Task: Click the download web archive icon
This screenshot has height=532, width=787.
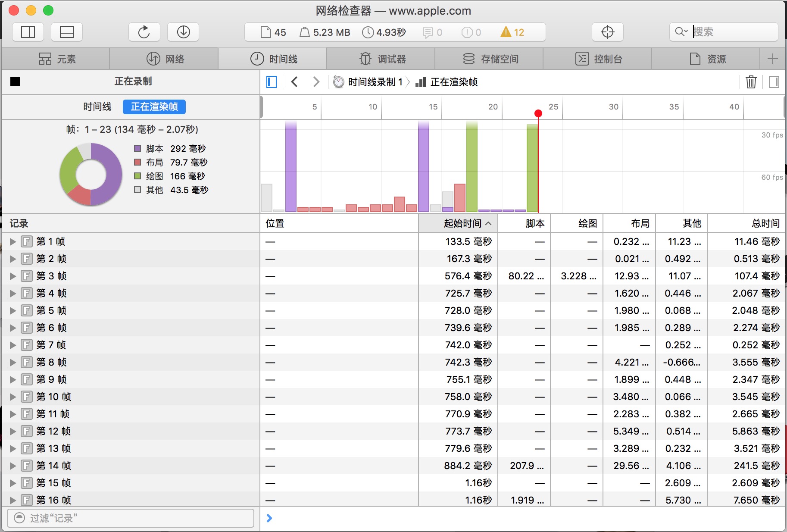Action: point(183,32)
